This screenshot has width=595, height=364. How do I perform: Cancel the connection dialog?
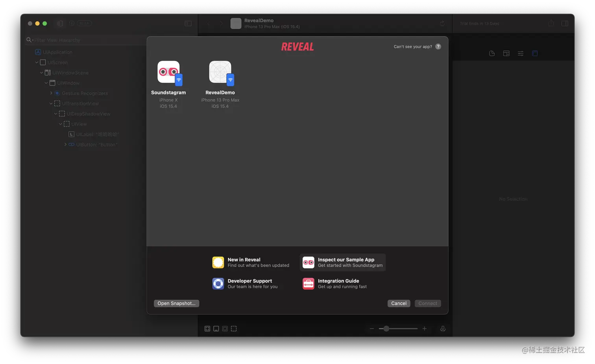399,303
